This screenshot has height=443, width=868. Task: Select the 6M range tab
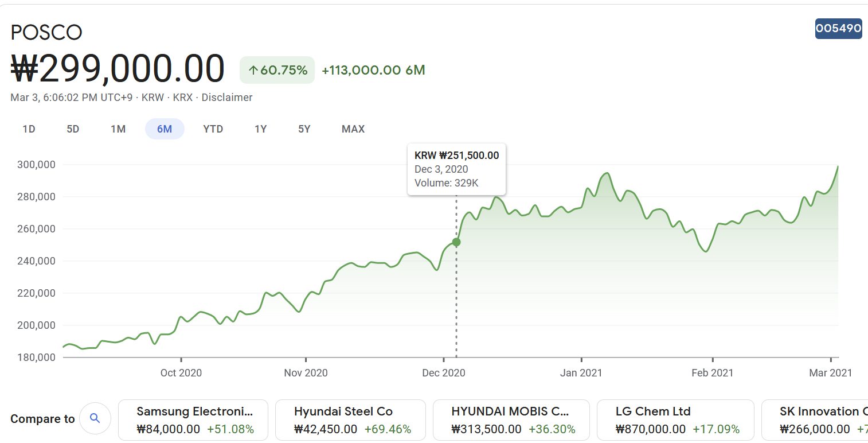(165, 129)
